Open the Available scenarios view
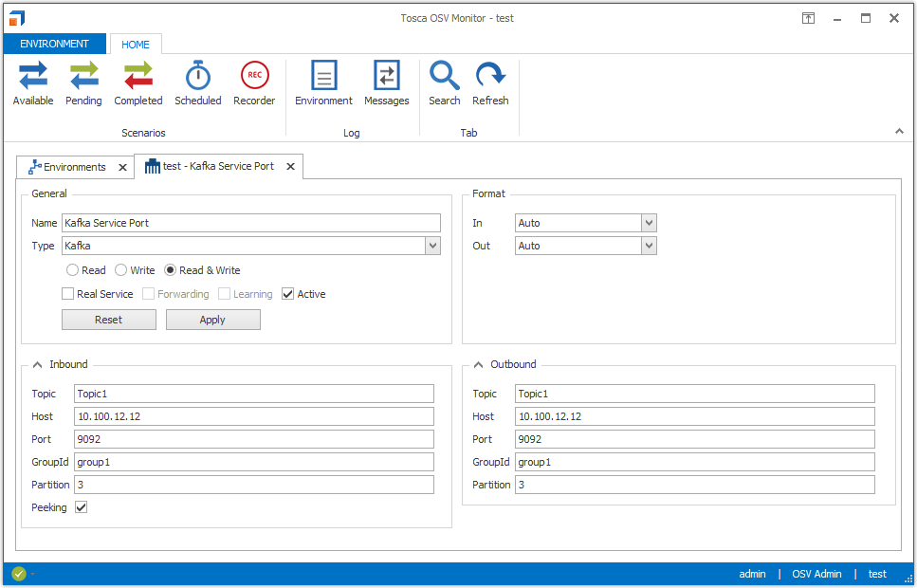Viewport: 917px width, 588px height. [33, 83]
